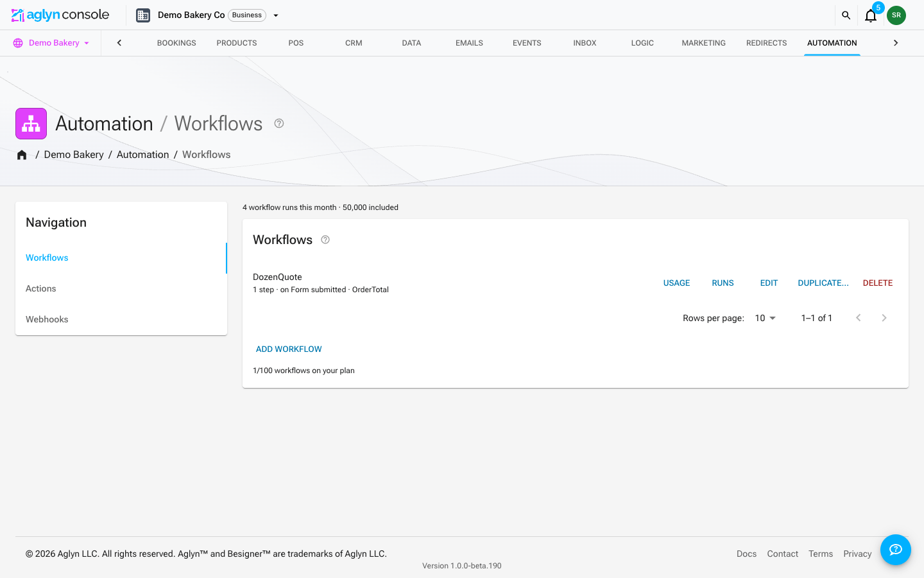Screen dimensions: 924x578
Task: Open the Privacy footer link
Action: [857, 554]
